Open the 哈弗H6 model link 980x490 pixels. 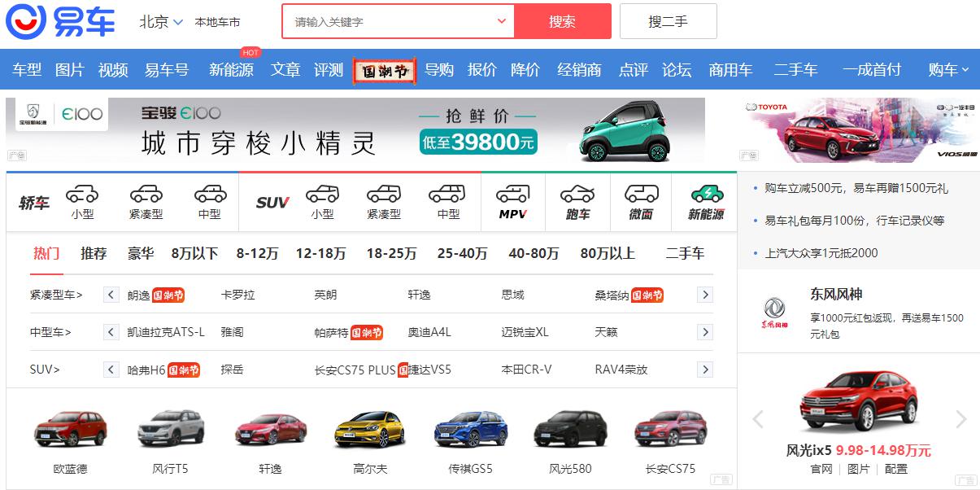(146, 370)
